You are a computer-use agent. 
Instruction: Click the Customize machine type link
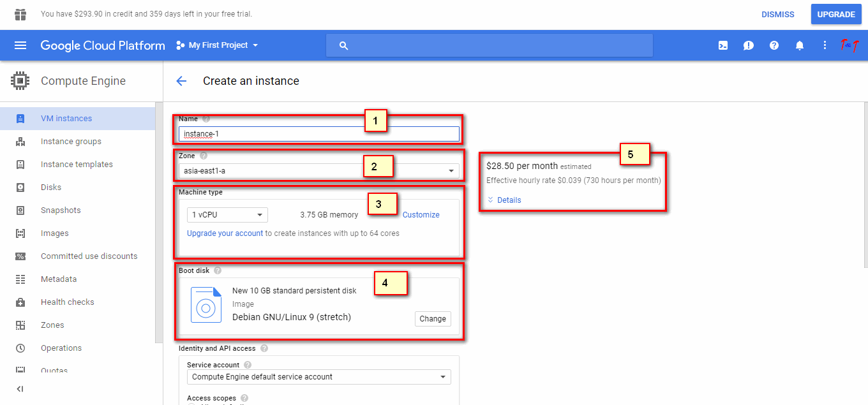pos(421,215)
